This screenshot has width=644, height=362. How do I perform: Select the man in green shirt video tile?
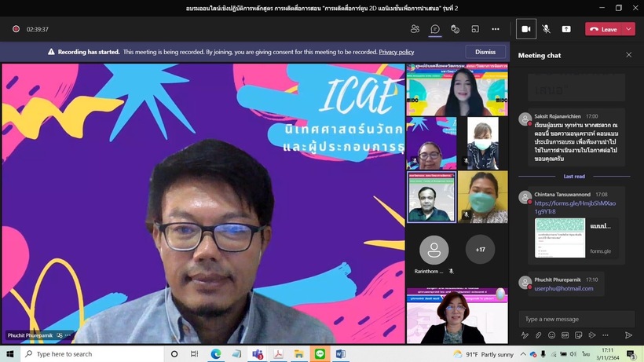click(x=432, y=197)
